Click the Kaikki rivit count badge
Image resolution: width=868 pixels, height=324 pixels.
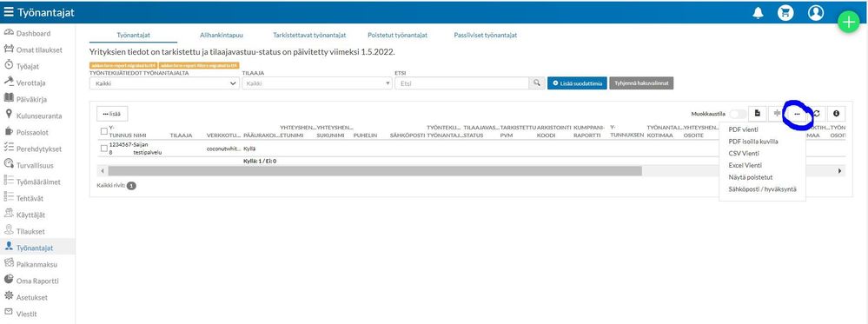[x=132, y=186]
